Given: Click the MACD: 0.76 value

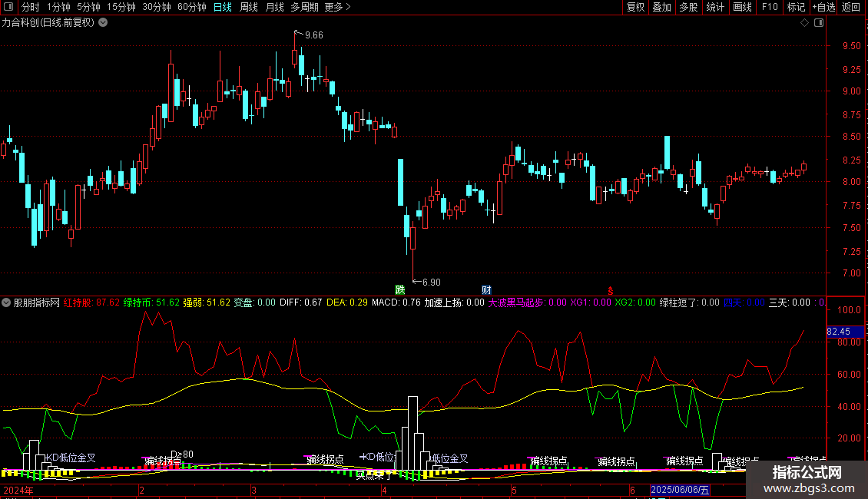Looking at the screenshot, I should point(396,302).
